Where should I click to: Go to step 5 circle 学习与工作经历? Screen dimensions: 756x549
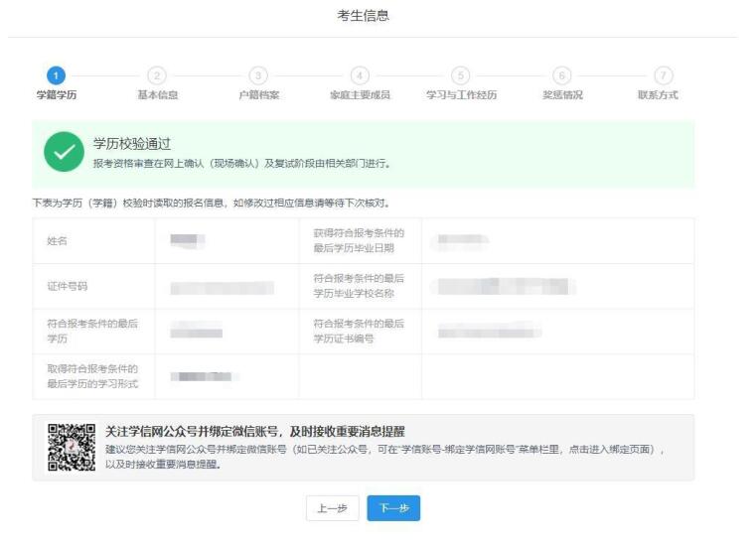coord(461,75)
